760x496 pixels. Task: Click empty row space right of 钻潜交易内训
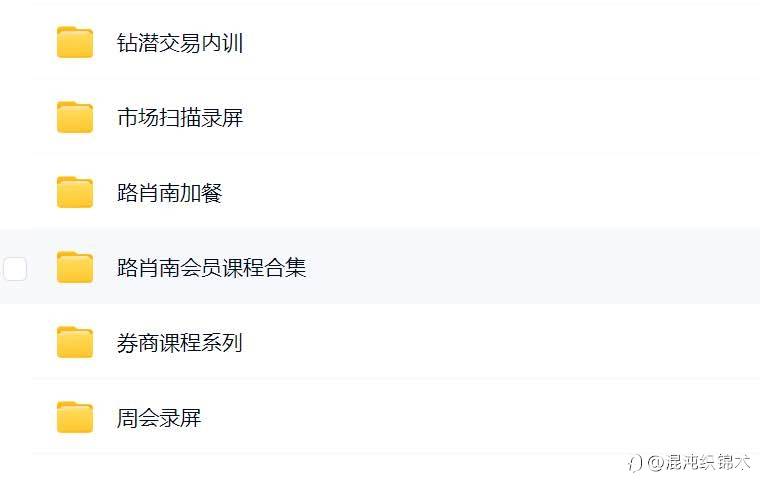click(500, 43)
